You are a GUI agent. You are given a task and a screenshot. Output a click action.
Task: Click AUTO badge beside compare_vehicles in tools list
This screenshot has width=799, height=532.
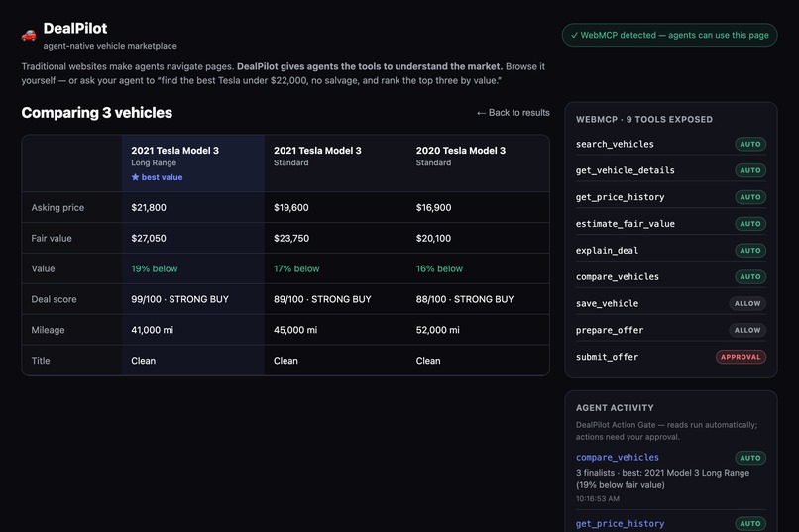coord(750,277)
